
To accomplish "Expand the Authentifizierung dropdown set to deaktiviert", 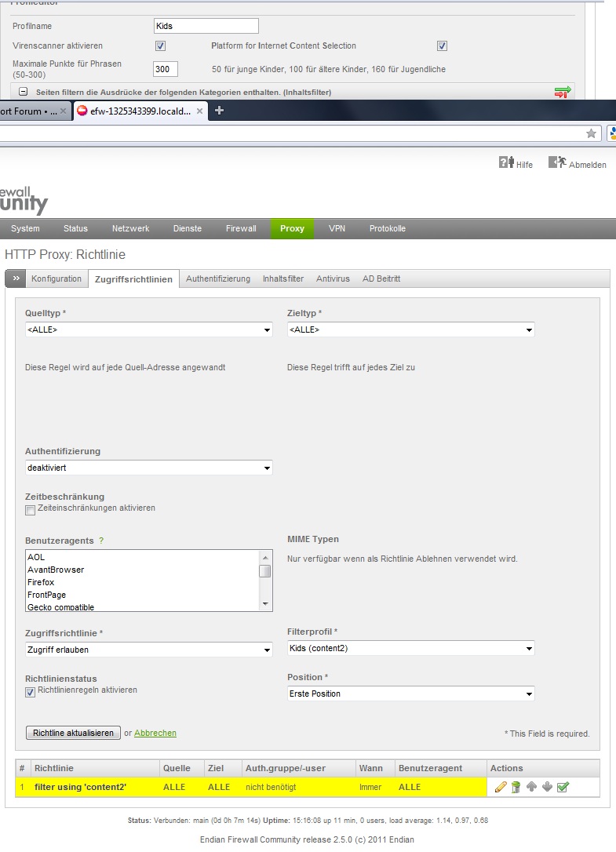I will pos(149,468).
